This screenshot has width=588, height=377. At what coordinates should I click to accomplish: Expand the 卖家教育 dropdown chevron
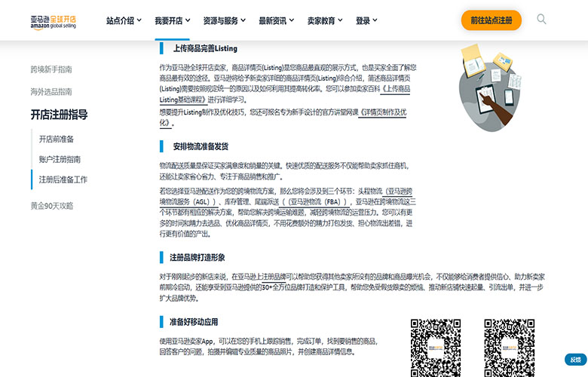[x=340, y=20]
